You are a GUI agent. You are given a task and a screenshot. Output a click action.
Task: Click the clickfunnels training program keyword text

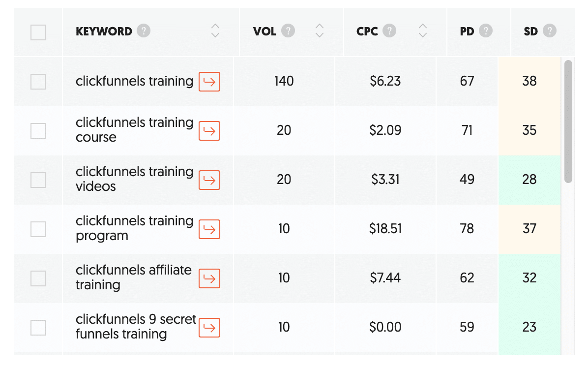(134, 228)
